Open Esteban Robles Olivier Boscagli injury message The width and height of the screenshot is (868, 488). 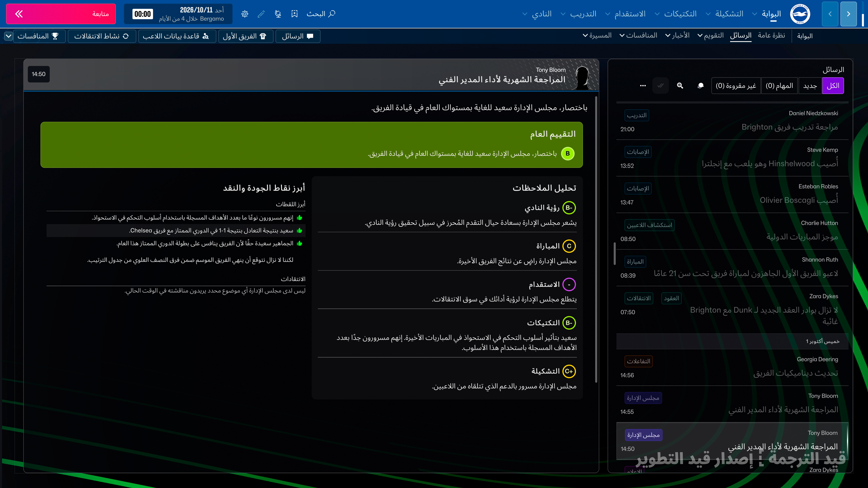732,195
